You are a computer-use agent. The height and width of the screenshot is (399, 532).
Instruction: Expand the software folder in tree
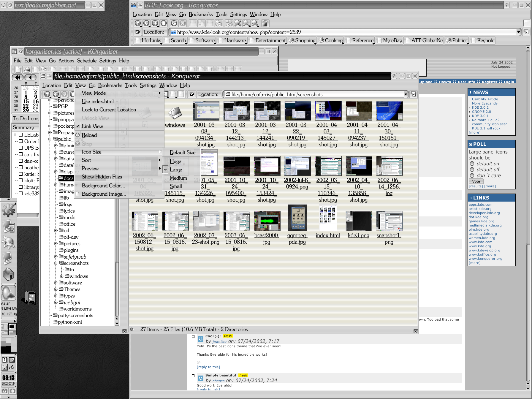(x=56, y=283)
